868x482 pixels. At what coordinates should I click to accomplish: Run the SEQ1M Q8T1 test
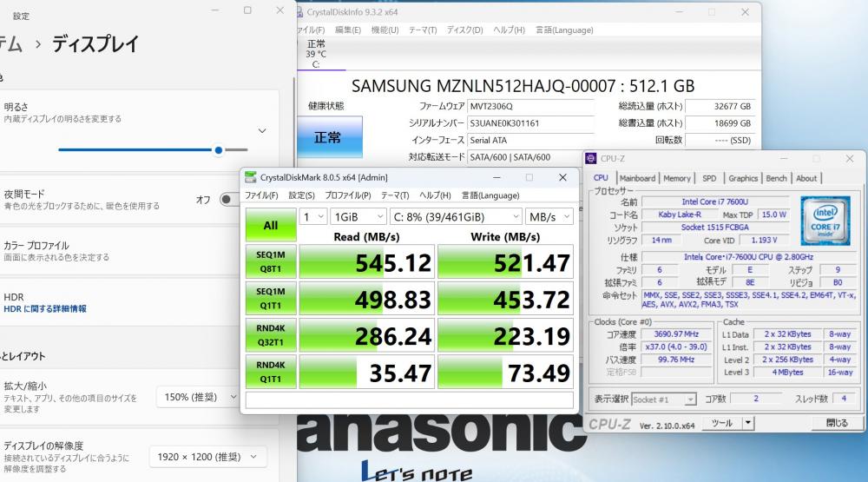[x=271, y=261]
